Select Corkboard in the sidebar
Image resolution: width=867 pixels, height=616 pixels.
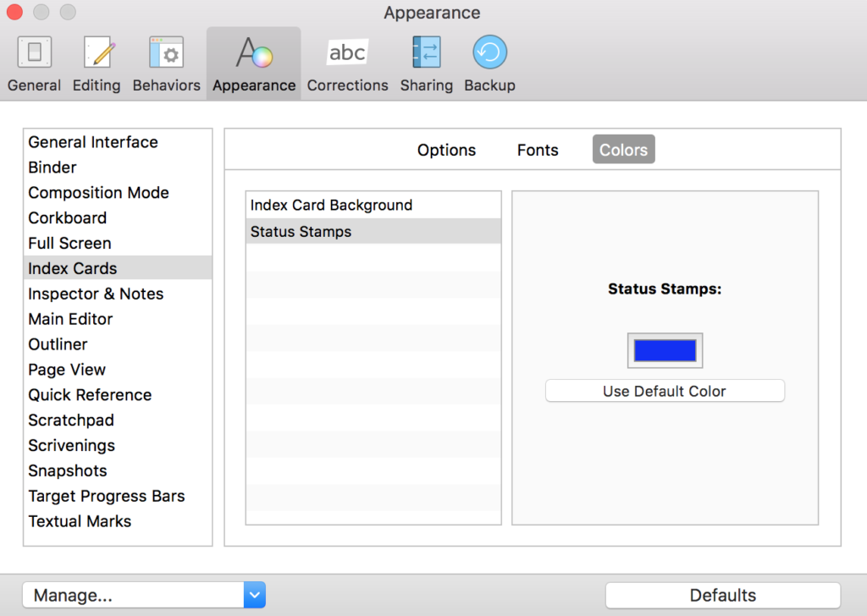point(118,218)
